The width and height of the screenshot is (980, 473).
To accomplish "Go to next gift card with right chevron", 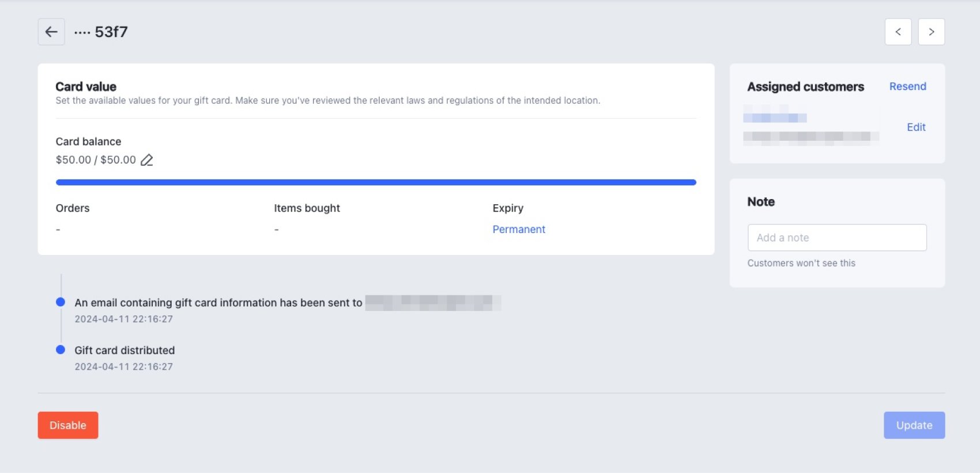I will click(931, 32).
